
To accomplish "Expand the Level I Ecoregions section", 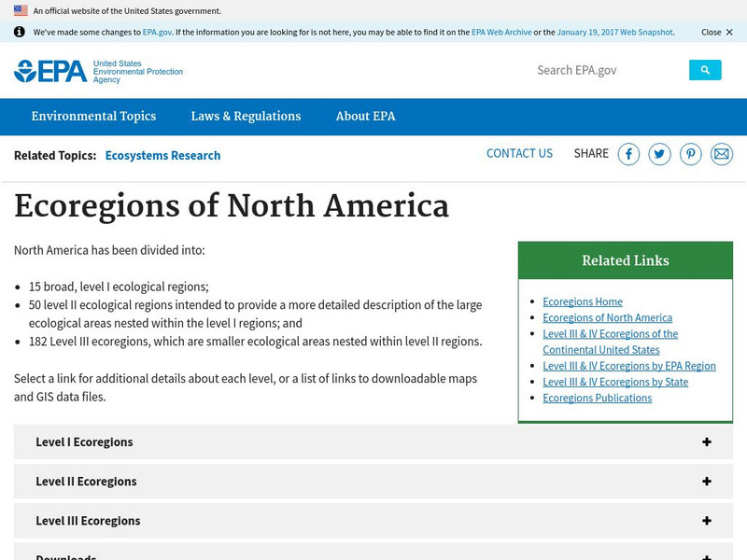I will (x=373, y=441).
